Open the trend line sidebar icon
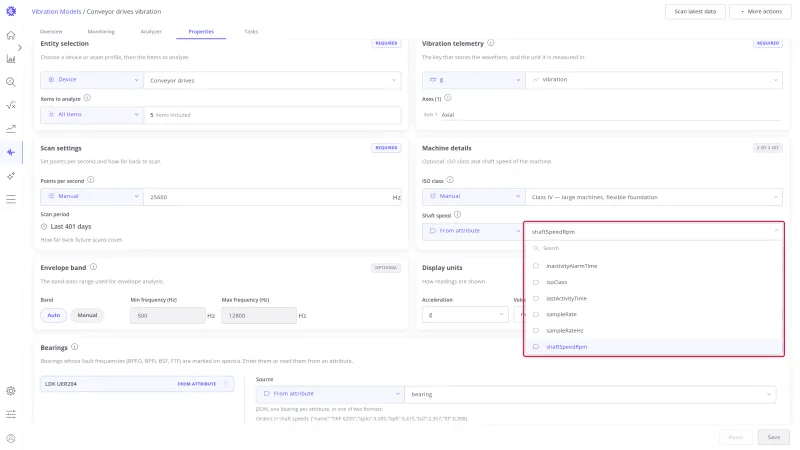This screenshot has height=450, width=800. [11, 129]
